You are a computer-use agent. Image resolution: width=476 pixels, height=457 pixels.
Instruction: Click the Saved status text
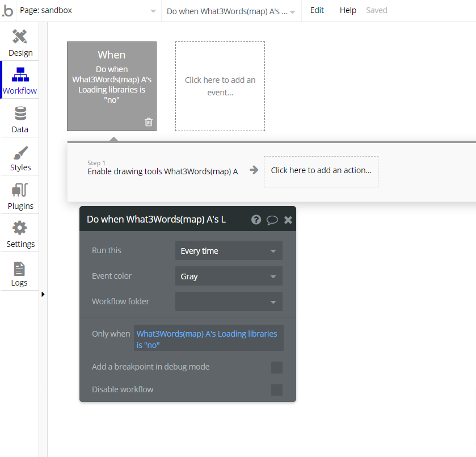click(x=376, y=11)
